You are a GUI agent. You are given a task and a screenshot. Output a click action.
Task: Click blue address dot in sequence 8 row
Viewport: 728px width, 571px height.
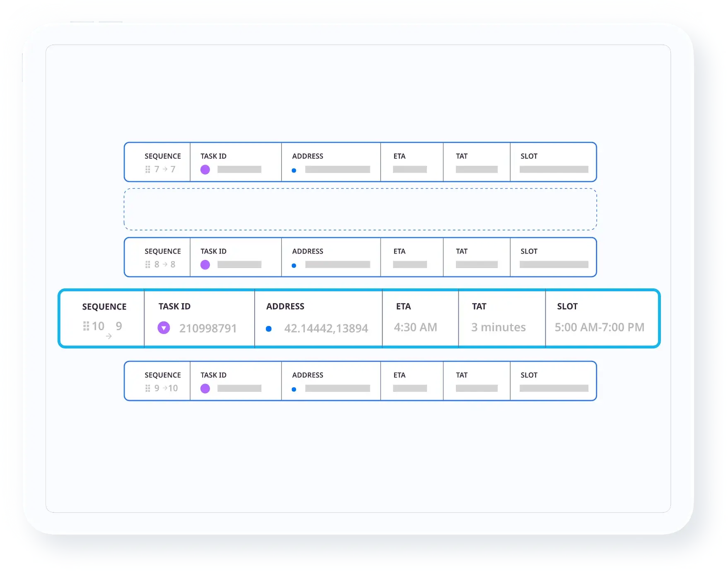coord(294,266)
